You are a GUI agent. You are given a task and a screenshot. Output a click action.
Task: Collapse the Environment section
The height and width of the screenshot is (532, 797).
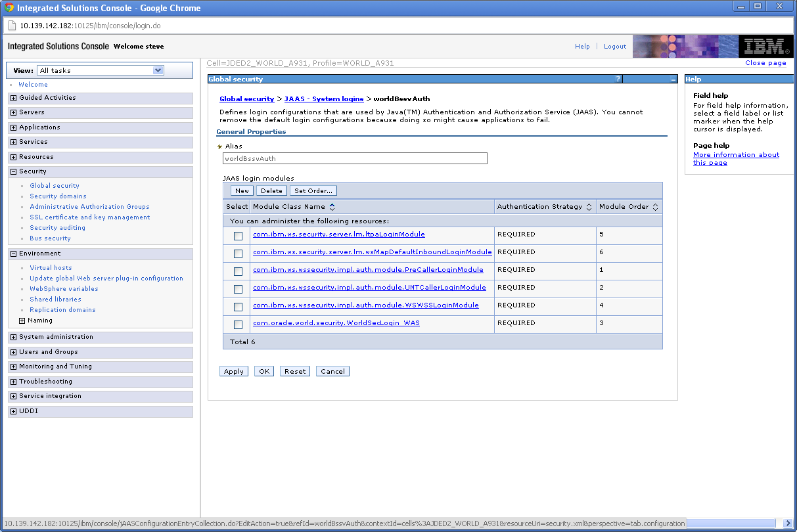coord(14,254)
